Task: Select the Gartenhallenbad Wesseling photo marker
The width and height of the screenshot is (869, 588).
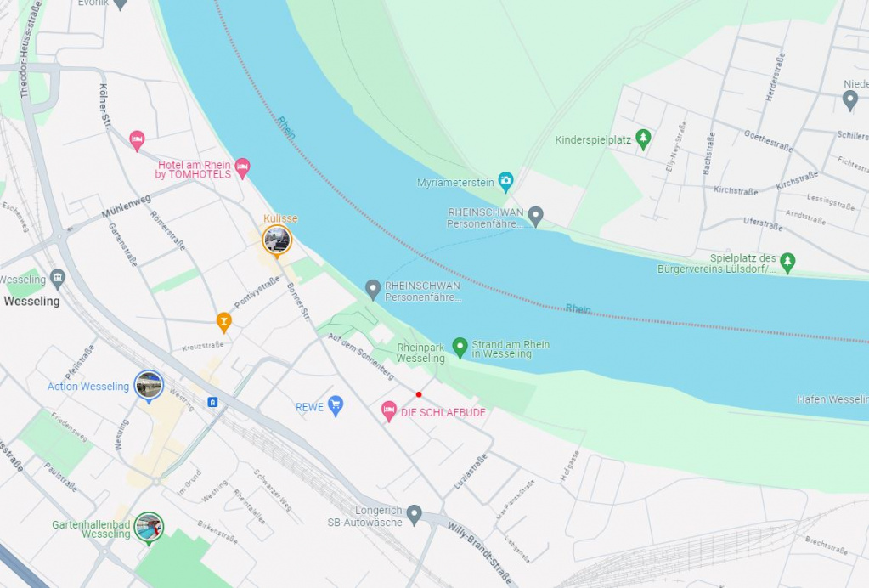Action: [149, 527]
